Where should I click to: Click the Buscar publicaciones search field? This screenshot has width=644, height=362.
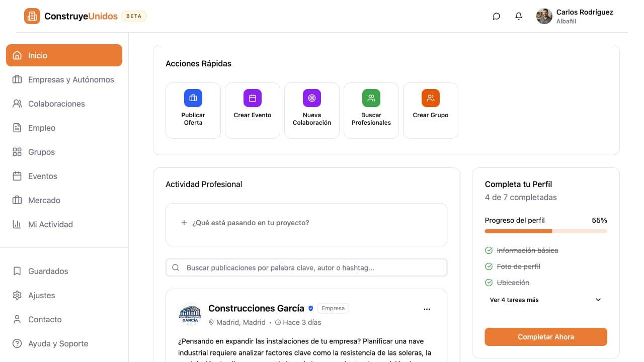[x=306, y=267]
